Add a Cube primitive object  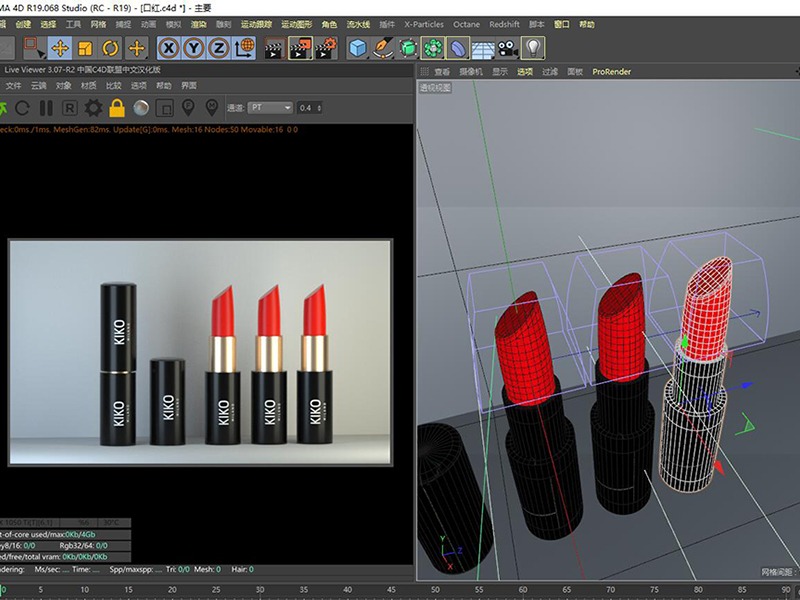point(358,48)
